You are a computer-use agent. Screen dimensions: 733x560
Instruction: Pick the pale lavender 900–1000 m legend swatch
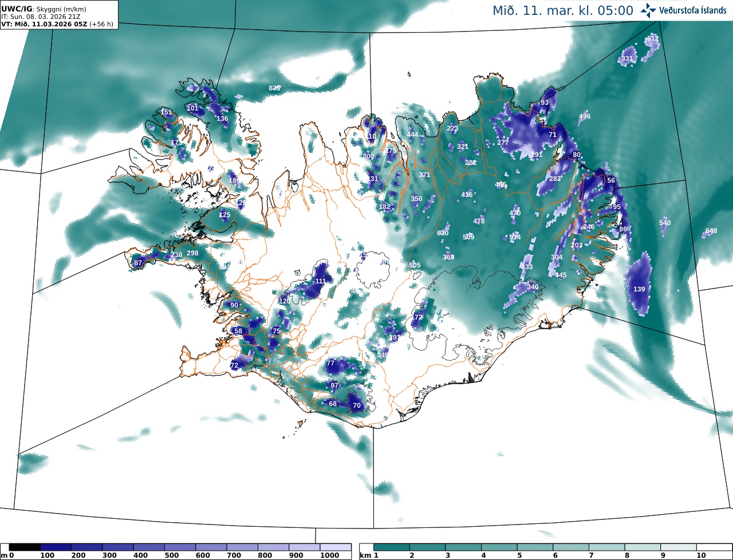(304, 547)
